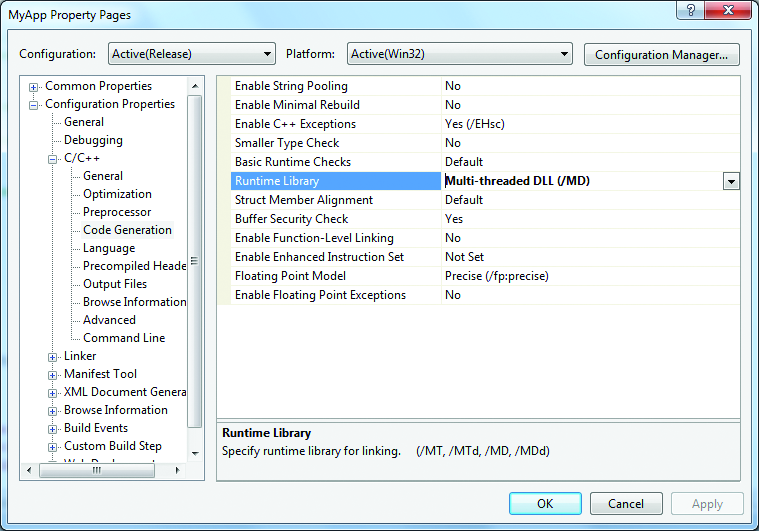Expand the Common Properties node

tap(34, 86)
